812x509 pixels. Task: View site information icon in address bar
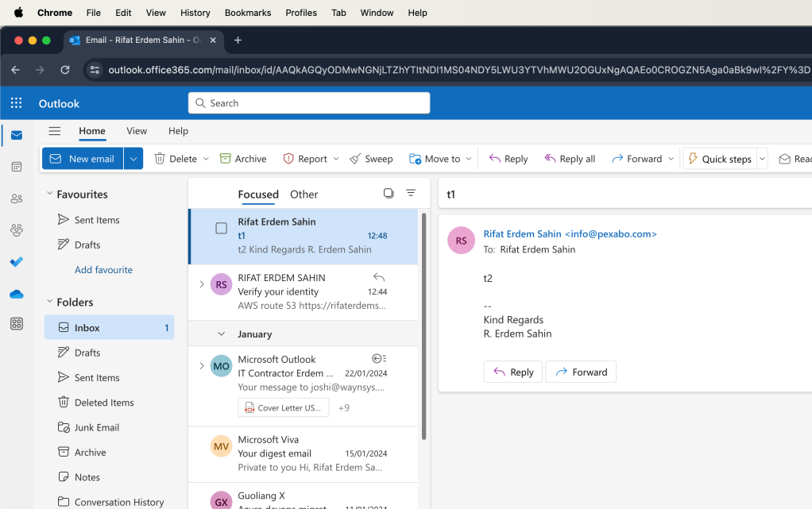tap(95, 69)
